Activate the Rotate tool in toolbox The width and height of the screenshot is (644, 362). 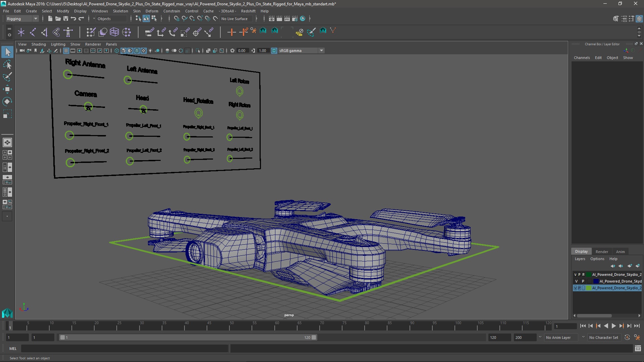pyautogui.click(x=7, y=102)
